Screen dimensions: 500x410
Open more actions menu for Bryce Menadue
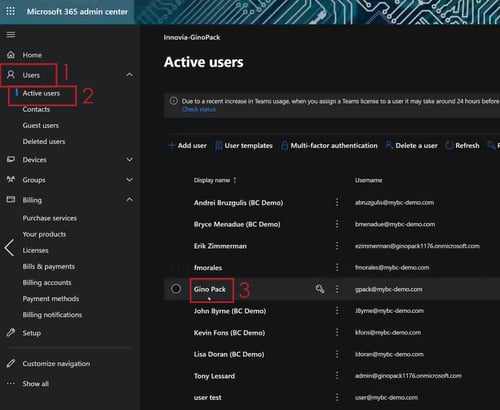point(337,224)
